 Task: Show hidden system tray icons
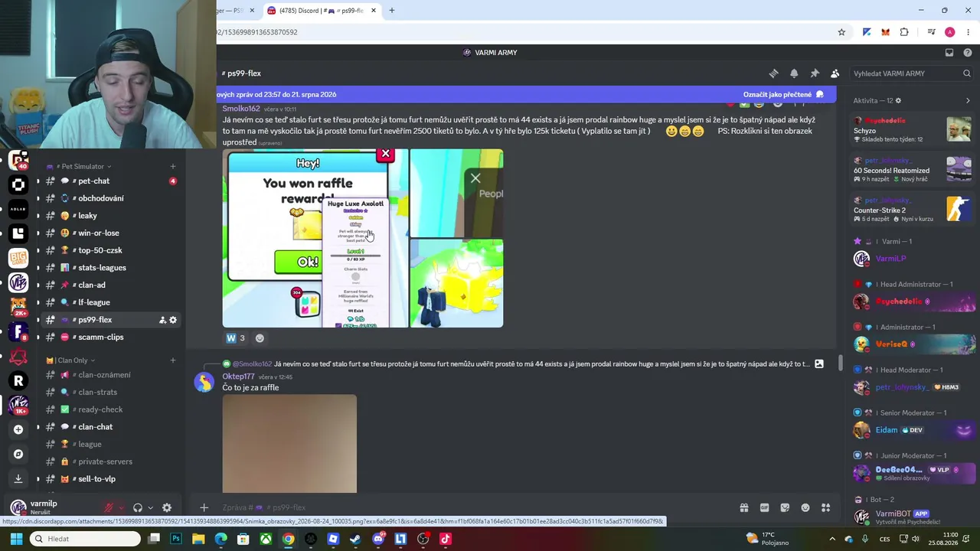coord(832,539)
